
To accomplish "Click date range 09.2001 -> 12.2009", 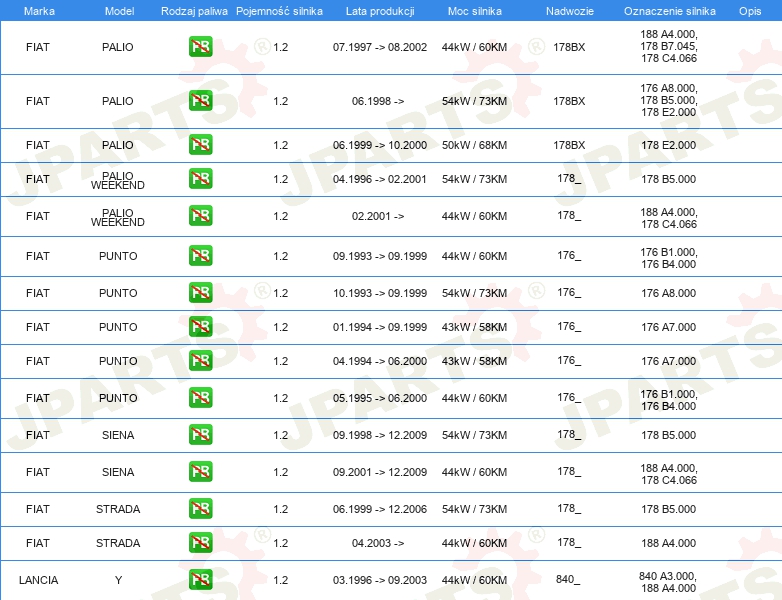I will click(380, 472).
